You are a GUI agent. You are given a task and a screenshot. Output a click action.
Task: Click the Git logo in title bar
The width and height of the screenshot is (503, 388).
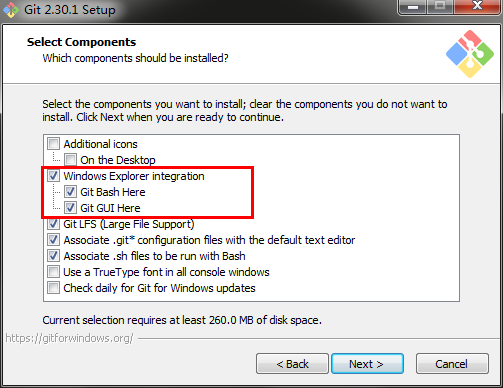click(11, 10)
